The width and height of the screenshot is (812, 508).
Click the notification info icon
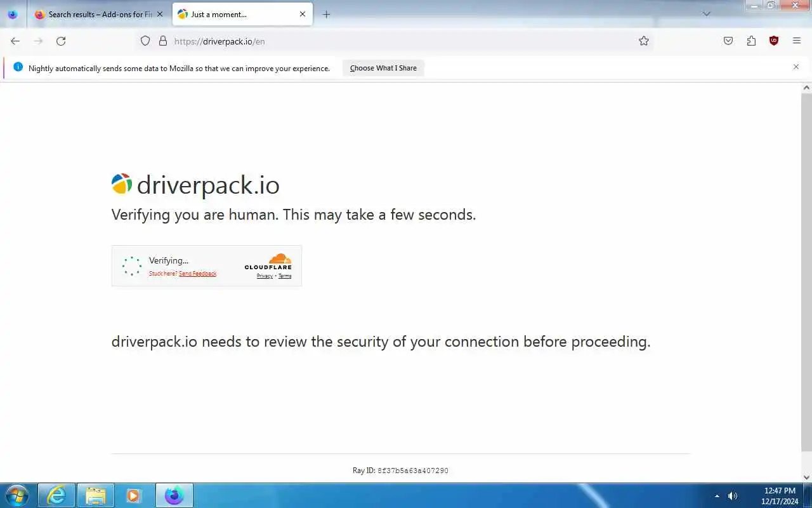click(x=18, y=67)
